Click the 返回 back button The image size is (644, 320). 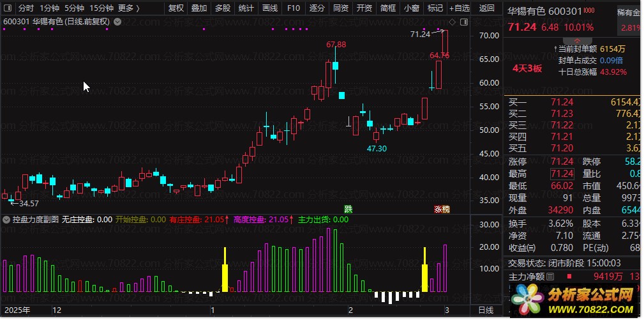(487, 8)
